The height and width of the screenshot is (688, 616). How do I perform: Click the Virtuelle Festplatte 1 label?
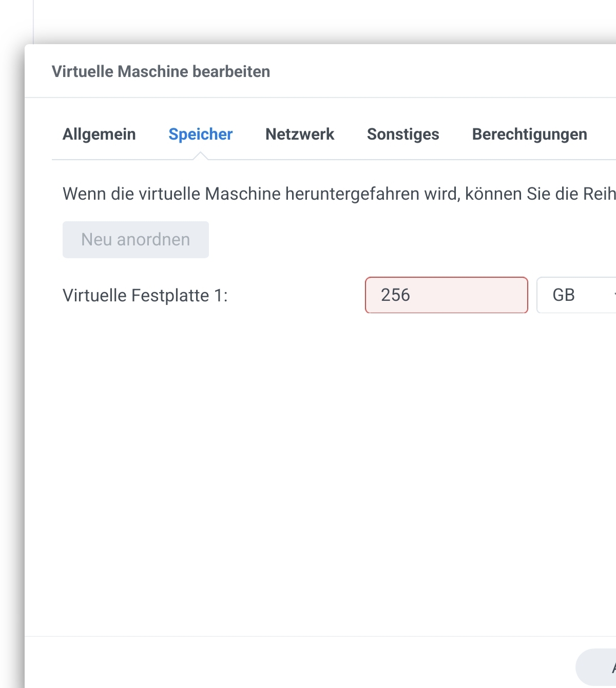(x=145, y=296)
